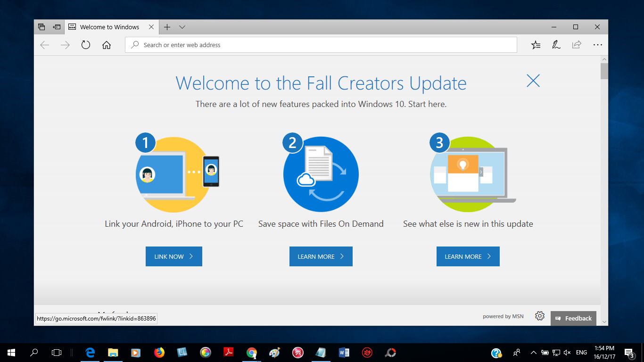The image size is (644, 362).
Task: Open the Windows Start menu
Action: coord(11,352)
